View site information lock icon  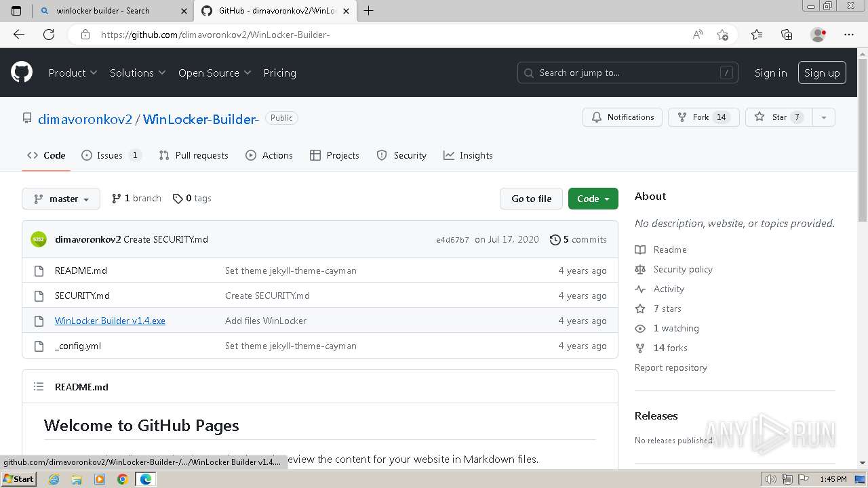[x=85, y=35]
